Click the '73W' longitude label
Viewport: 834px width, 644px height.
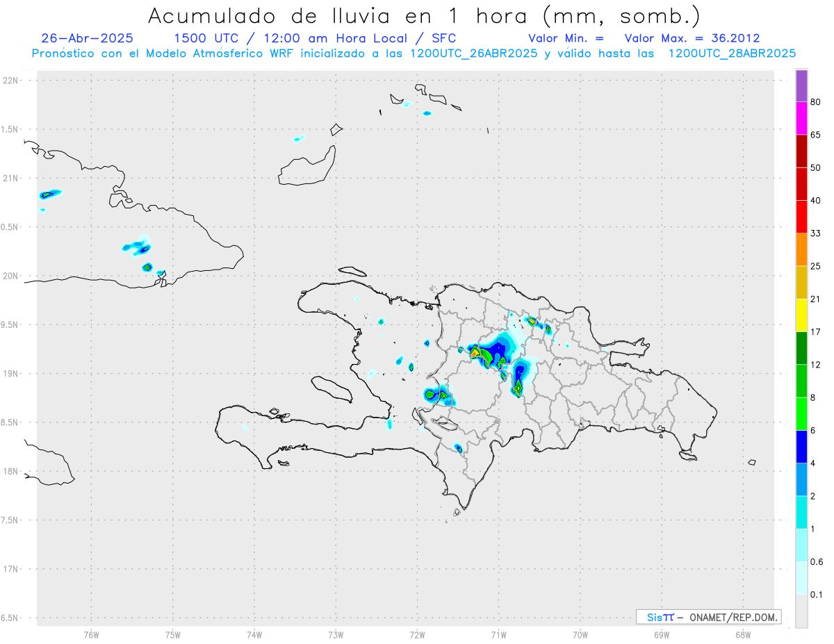(x=336, y=635)
